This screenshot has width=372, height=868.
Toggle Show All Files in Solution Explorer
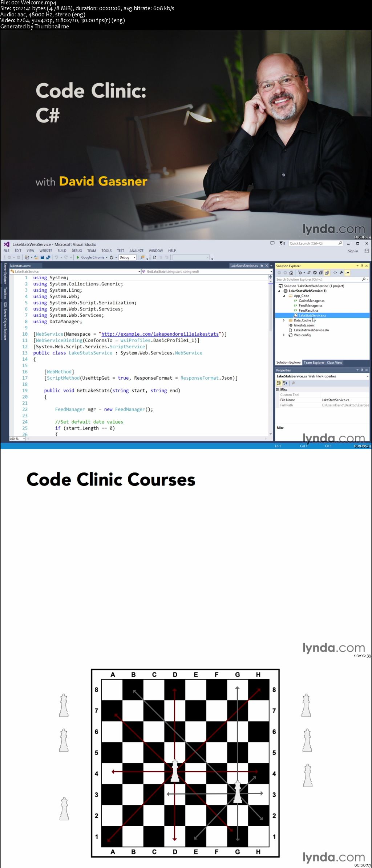pos(327,273)
